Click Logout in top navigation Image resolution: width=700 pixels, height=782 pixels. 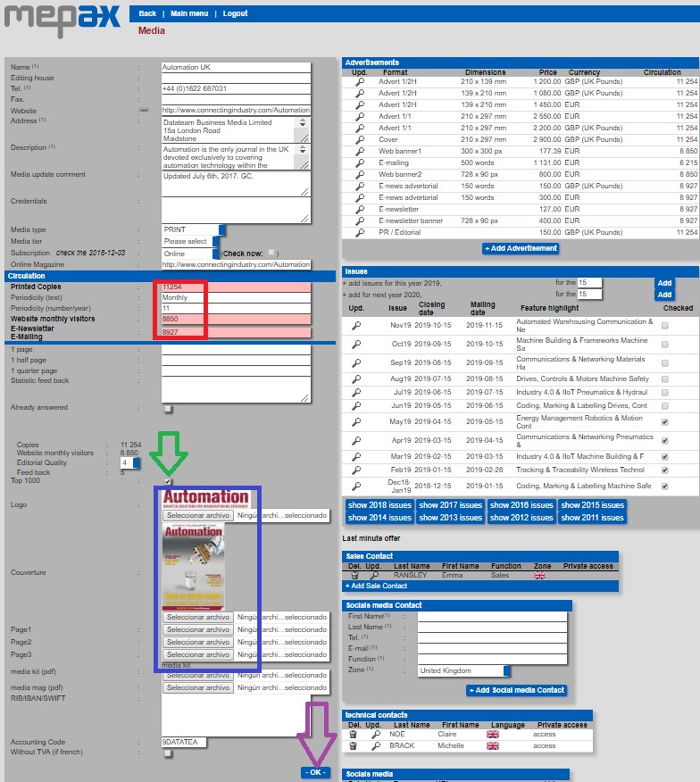click(235, 14)
